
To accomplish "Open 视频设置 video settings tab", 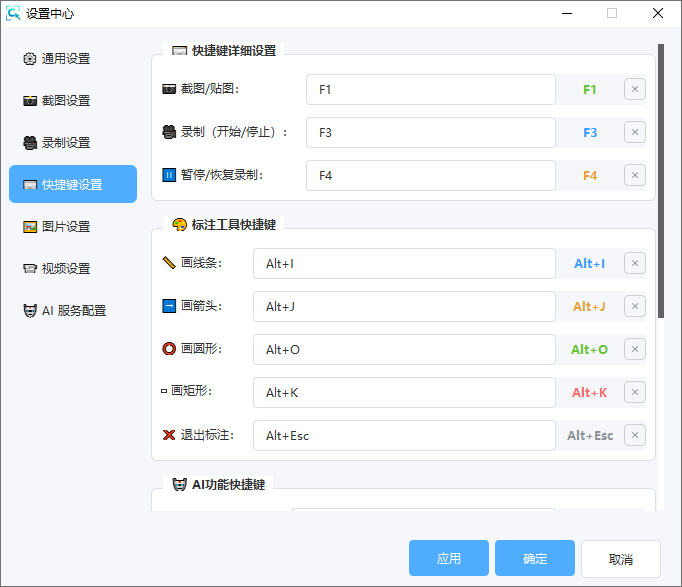I will (x=73, y=269).
